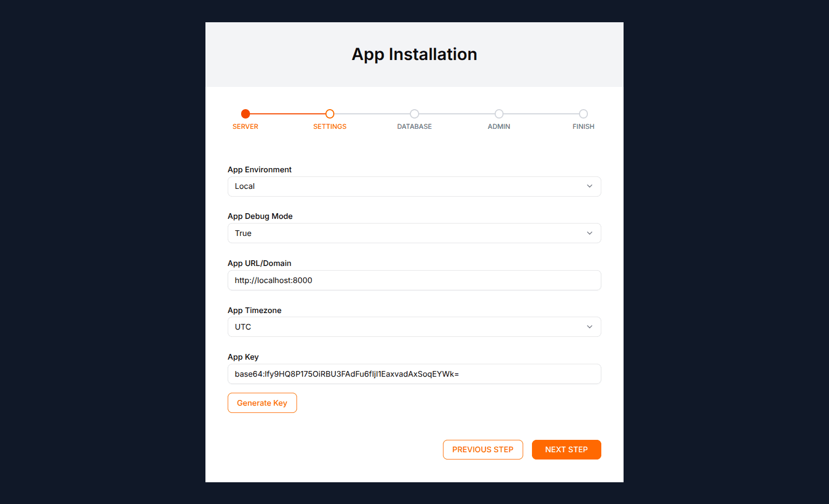Go to the ADMIN step label

pos(499,127)
